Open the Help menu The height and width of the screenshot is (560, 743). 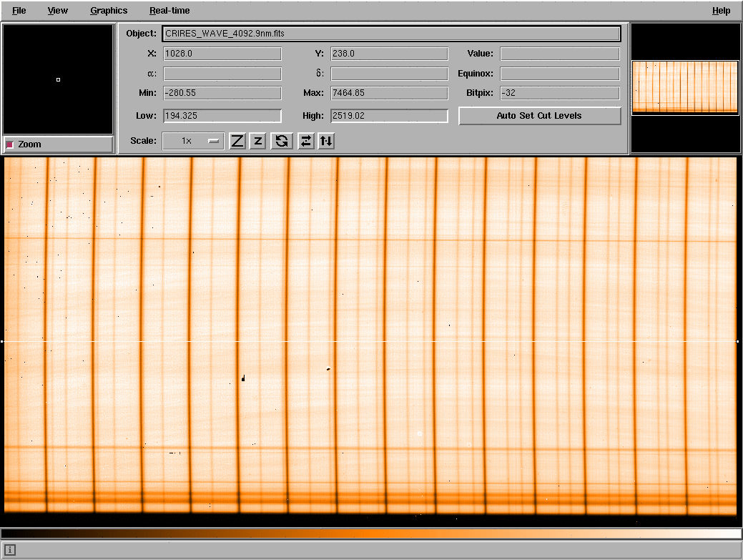coord(721,11)
